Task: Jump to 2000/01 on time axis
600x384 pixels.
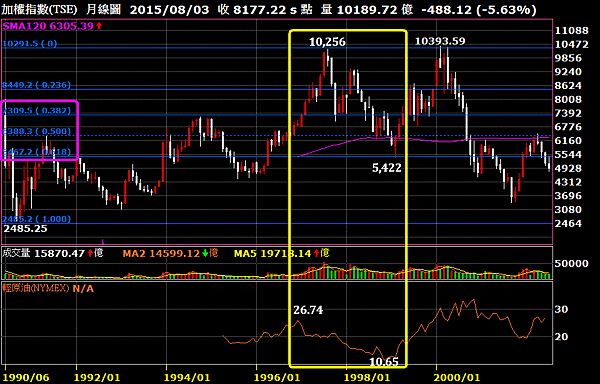Action: [457, 378]
